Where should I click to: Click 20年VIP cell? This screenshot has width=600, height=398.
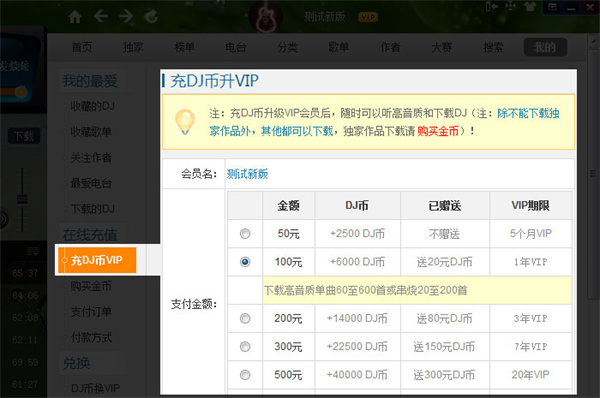[x=530, y=375]
